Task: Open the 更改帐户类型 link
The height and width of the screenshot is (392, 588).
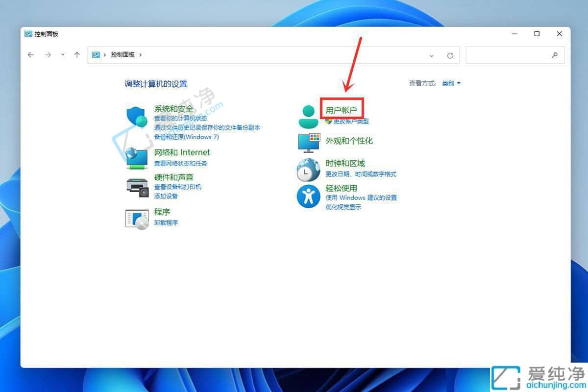Action: point(350,122)
